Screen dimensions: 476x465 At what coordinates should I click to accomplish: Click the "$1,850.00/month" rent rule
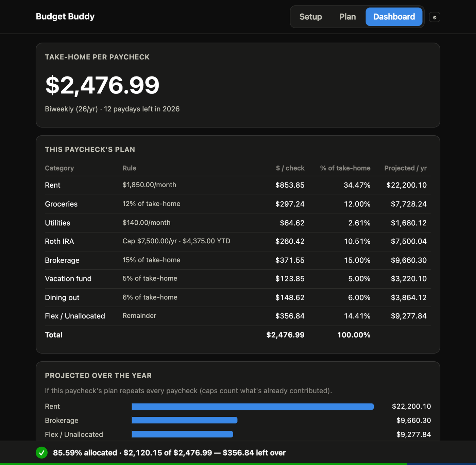coord(150,185)
